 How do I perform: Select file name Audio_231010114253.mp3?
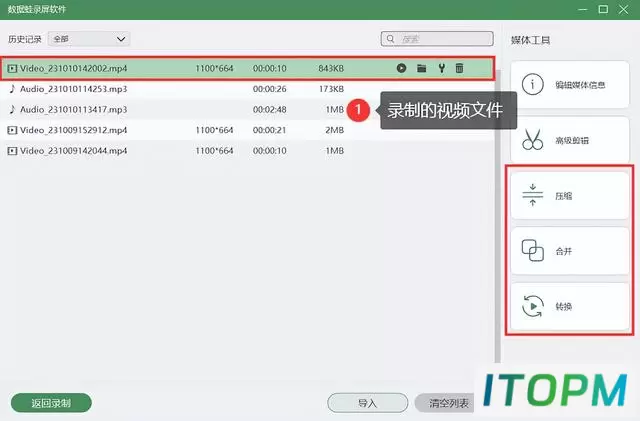point(73,89)
